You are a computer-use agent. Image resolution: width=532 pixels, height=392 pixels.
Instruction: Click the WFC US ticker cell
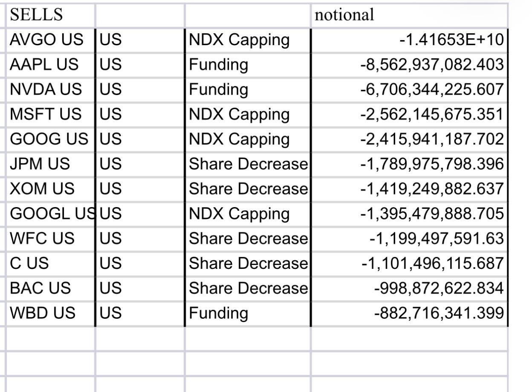(x=50, y=239)
